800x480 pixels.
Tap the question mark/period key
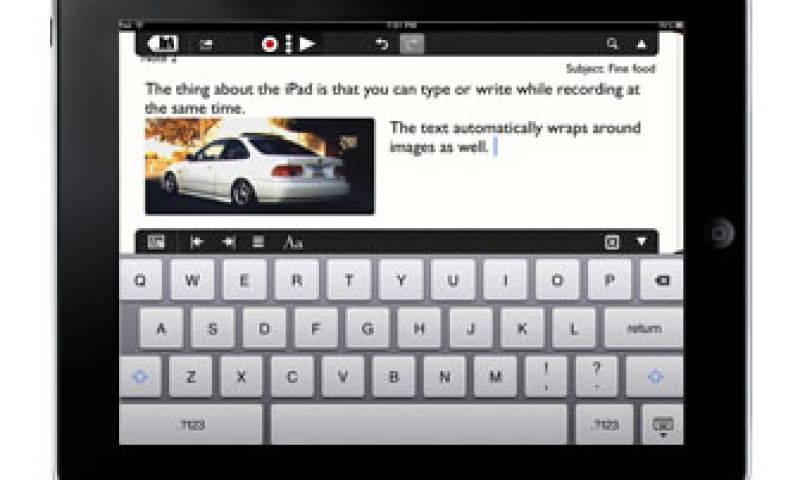point(596,377)
